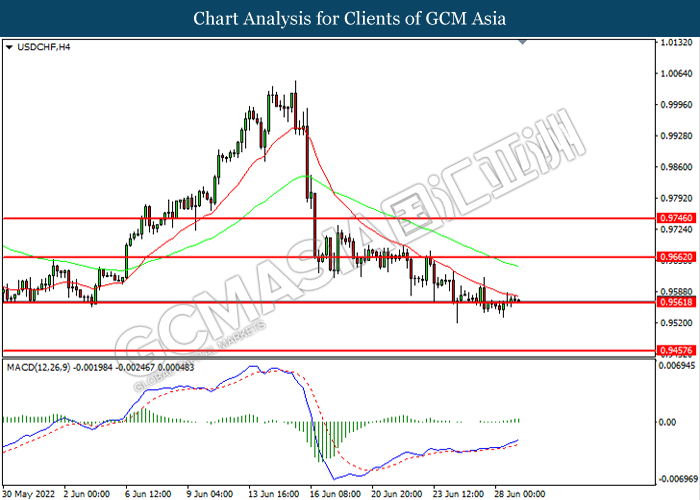Click the 0.99960 price axis value
The width and height of the screenshot is (700, 500).
tap(676, 104)
